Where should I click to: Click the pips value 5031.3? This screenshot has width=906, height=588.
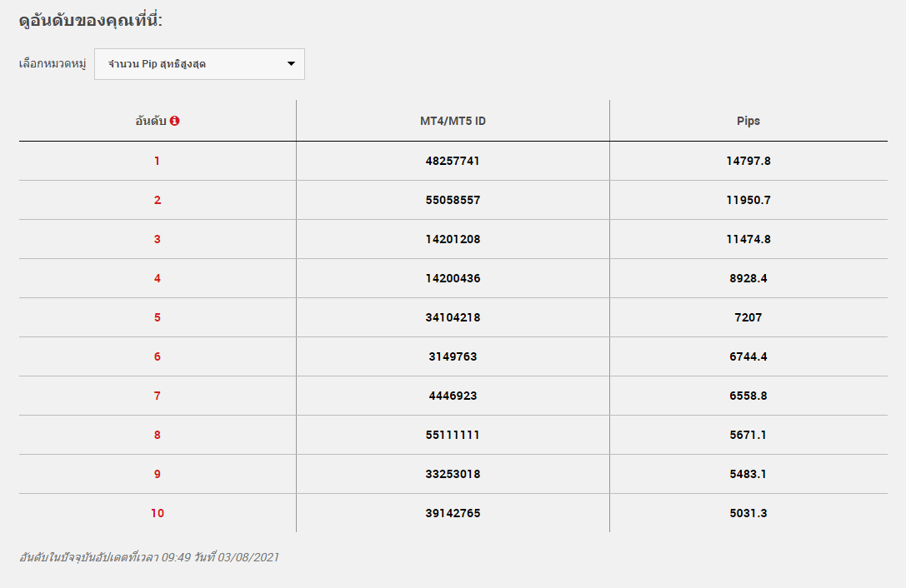pos(748,513)
